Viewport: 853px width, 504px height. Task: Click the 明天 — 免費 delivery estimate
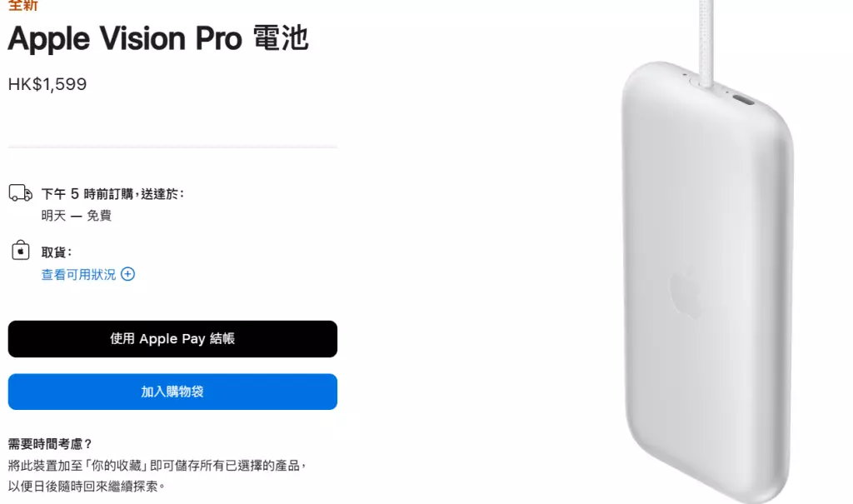pyautogui.click(x=77, y=216)
